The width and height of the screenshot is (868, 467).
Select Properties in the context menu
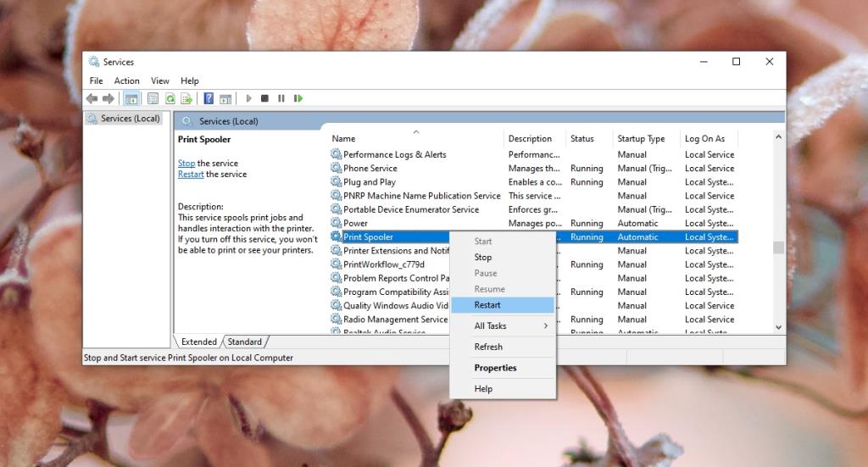coord(495,368)
